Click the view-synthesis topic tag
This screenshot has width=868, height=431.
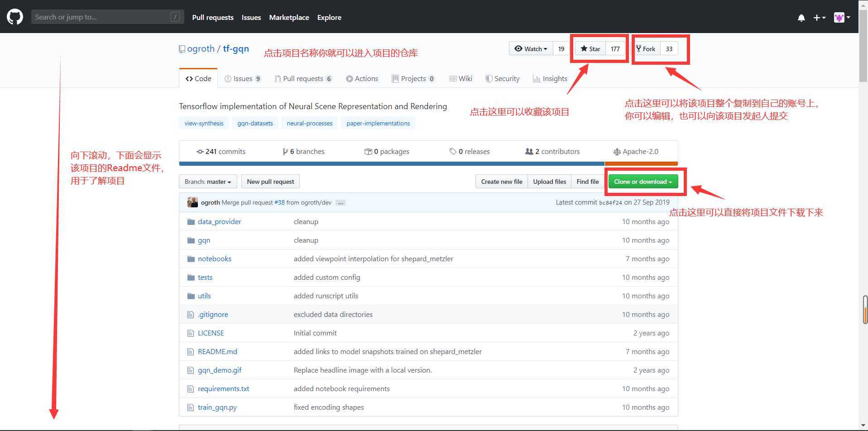pos(204,123)
